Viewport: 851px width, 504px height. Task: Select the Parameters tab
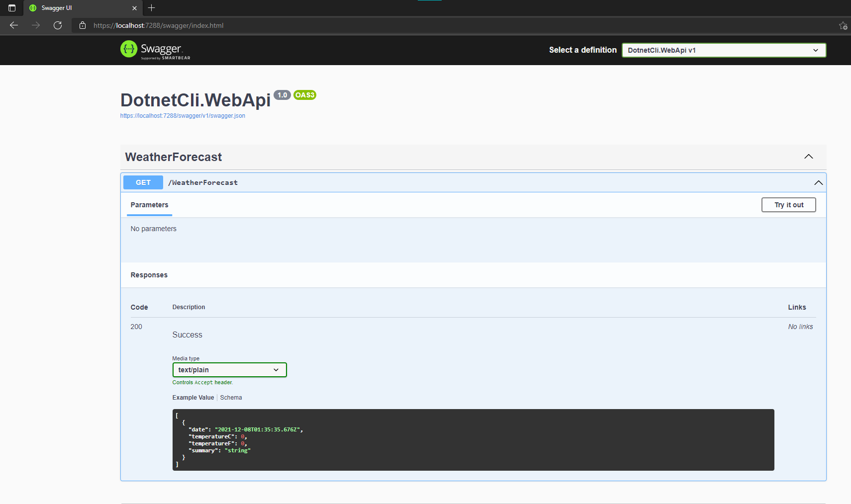click(x=149, y=205)
